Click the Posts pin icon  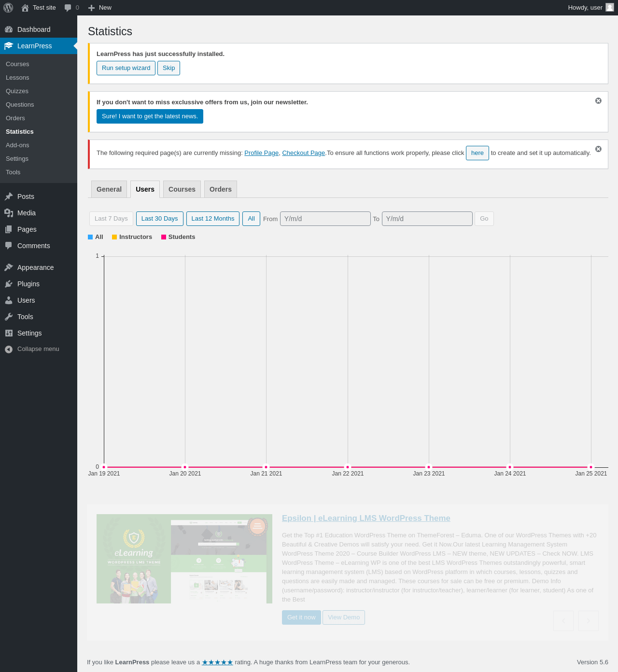click(x=9, y=196)
